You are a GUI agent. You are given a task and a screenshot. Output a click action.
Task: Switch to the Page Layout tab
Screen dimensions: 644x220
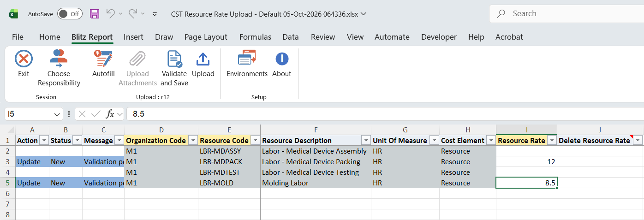[206, 37]
